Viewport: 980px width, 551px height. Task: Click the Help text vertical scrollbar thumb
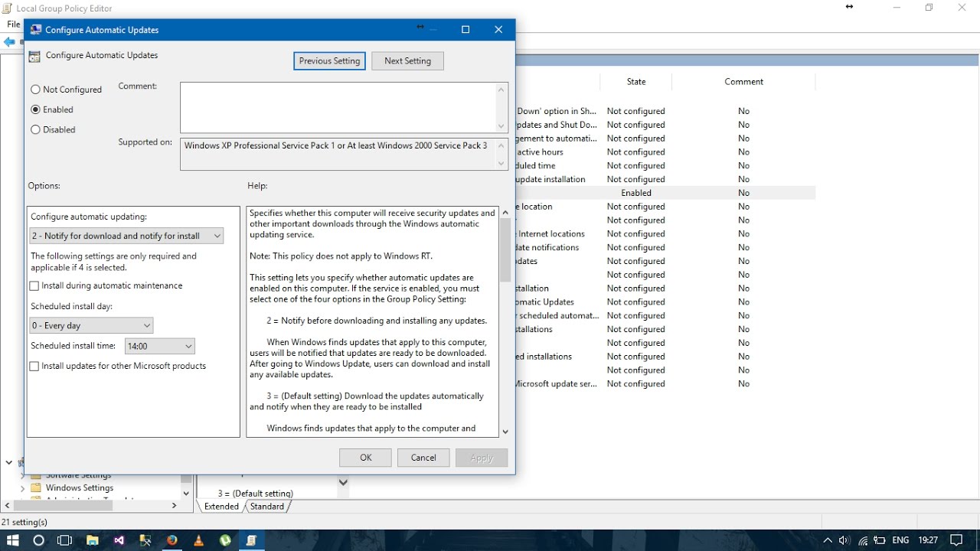505,250
